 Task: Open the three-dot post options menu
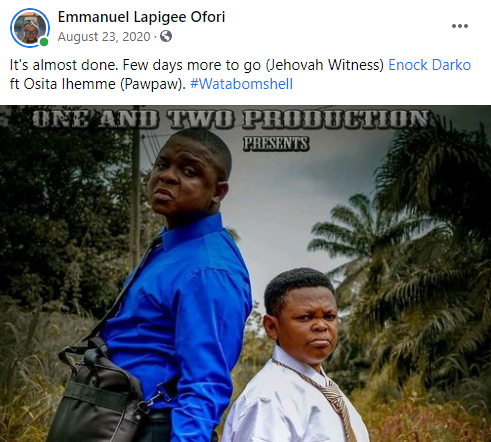tap(460, 26)
